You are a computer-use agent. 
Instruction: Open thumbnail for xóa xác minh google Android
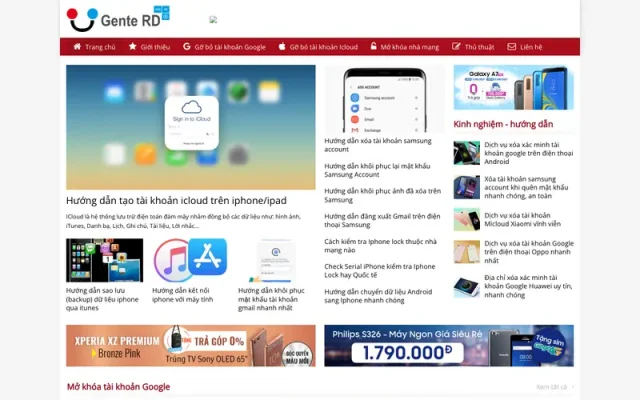coord(467,153)
